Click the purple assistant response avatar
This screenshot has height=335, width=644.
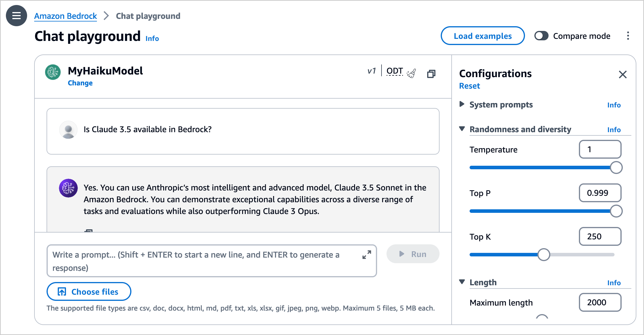(68, 188)
